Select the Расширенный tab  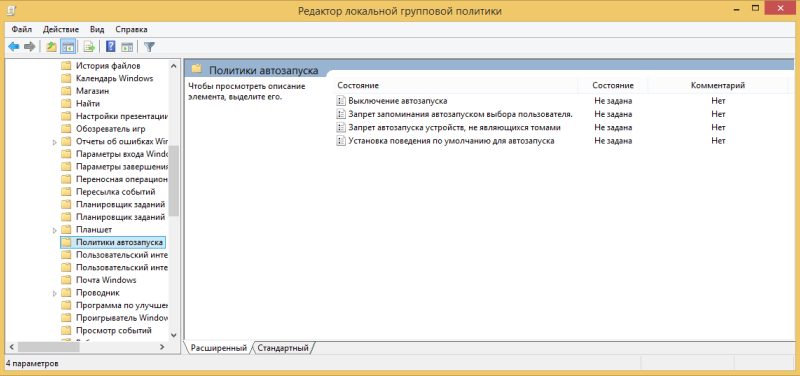218,348
